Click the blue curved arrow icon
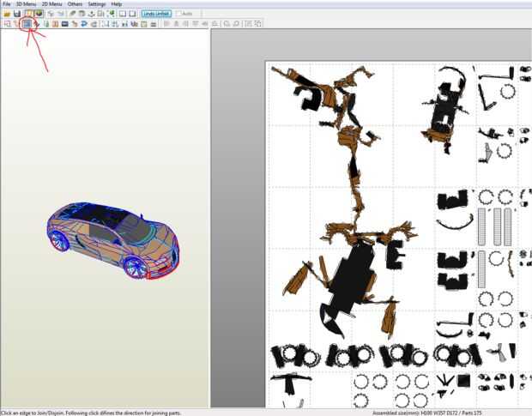This screenshot has height=416, width=532. pyautogui.click(x=84, y=24)
